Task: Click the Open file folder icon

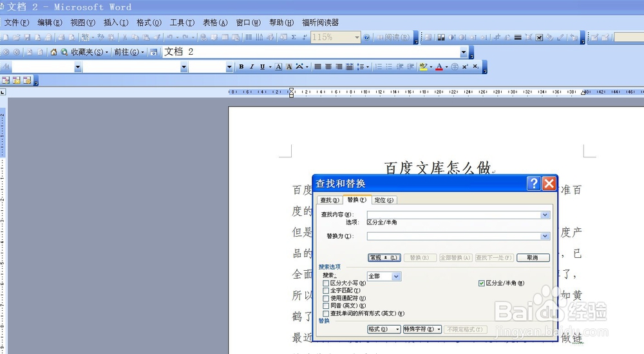Action: [17, 37]
